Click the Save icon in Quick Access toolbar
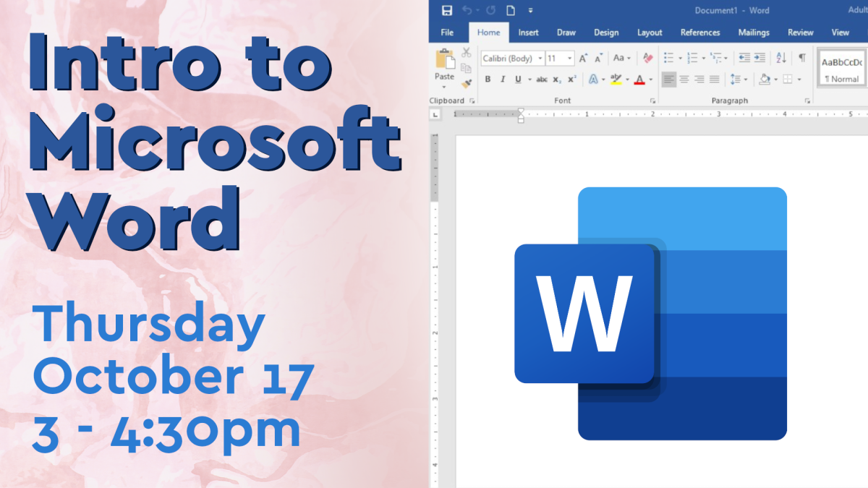The height and width of the screenshot is (488, 868). point(447,10)
